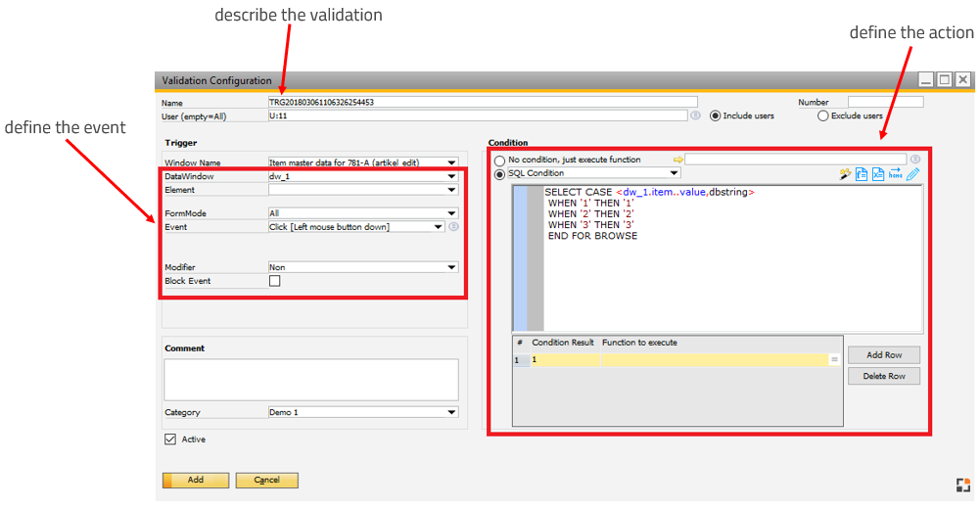Click the Delete Row button
This screenshot has height=508, width=980.
pos(883,377)
